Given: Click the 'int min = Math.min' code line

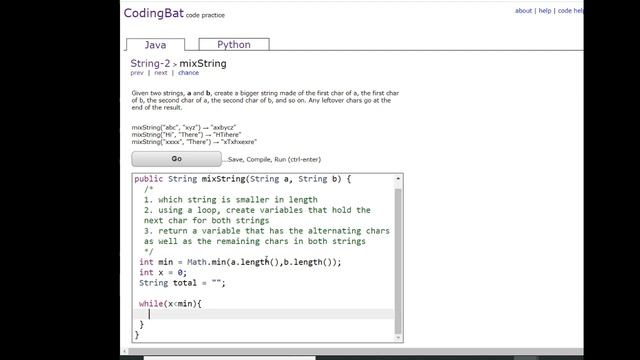Looking at the screenshot, I should [x=240, y=262].
